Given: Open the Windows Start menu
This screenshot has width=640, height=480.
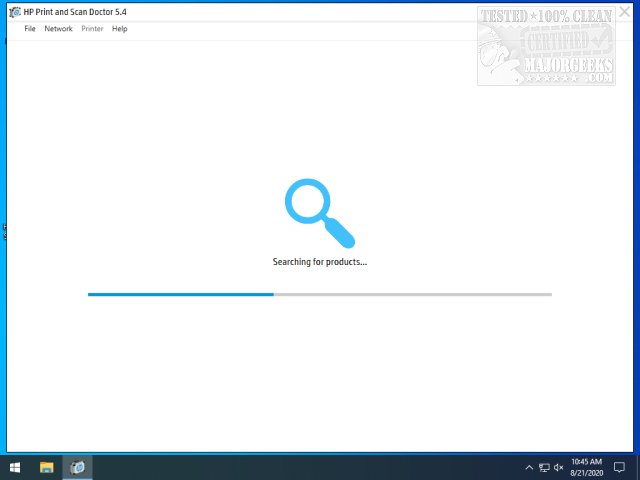Looking at the screenshot, I should [x=15, y=467].
